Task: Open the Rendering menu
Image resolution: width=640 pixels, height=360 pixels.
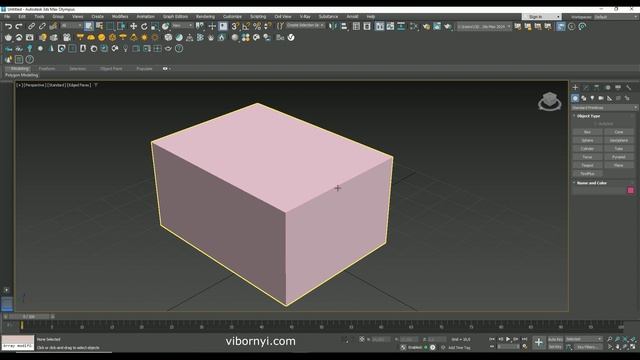Action: (205, 17)
